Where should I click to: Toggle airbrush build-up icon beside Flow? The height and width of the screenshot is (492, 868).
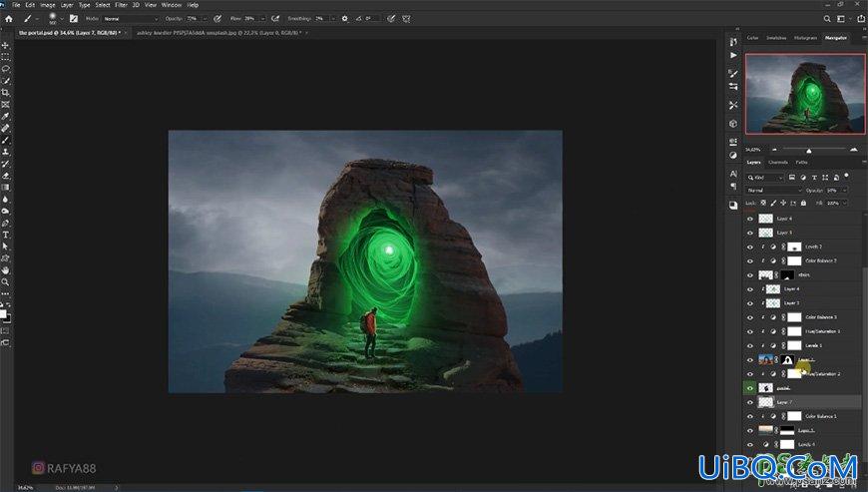point(275,18)
